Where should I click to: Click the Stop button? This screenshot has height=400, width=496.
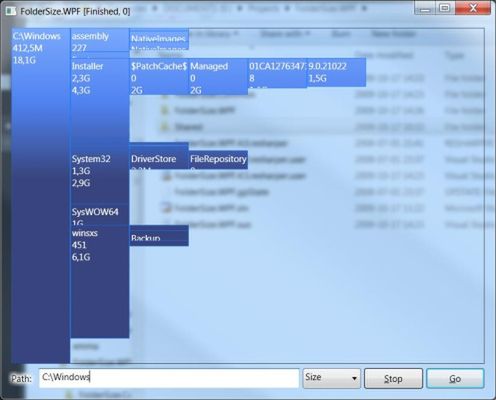point(393,378)
